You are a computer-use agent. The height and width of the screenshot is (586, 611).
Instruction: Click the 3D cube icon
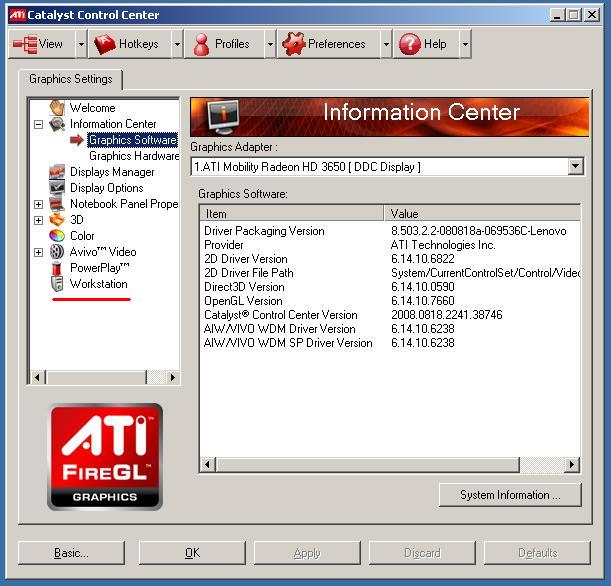coord(57,220)
